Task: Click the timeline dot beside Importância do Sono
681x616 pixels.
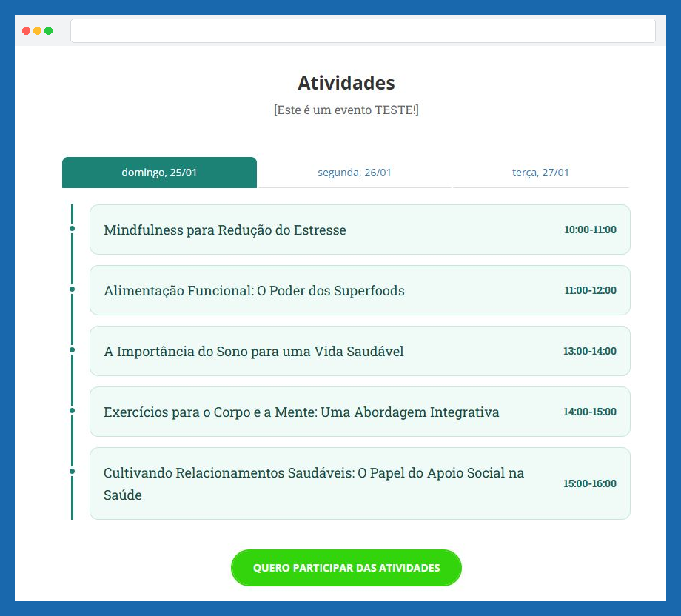Action: click(x=72, y=350)
